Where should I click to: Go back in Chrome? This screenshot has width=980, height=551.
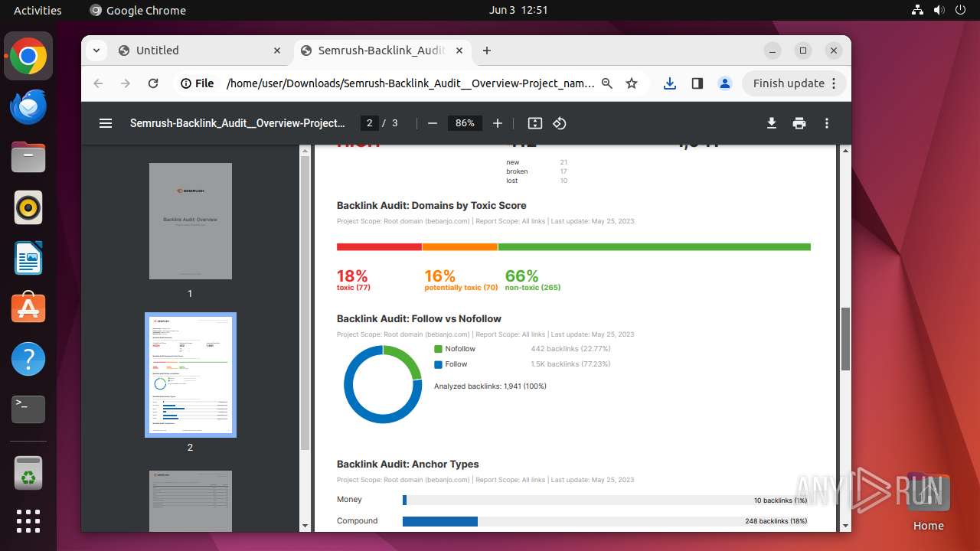coord(98,83)
